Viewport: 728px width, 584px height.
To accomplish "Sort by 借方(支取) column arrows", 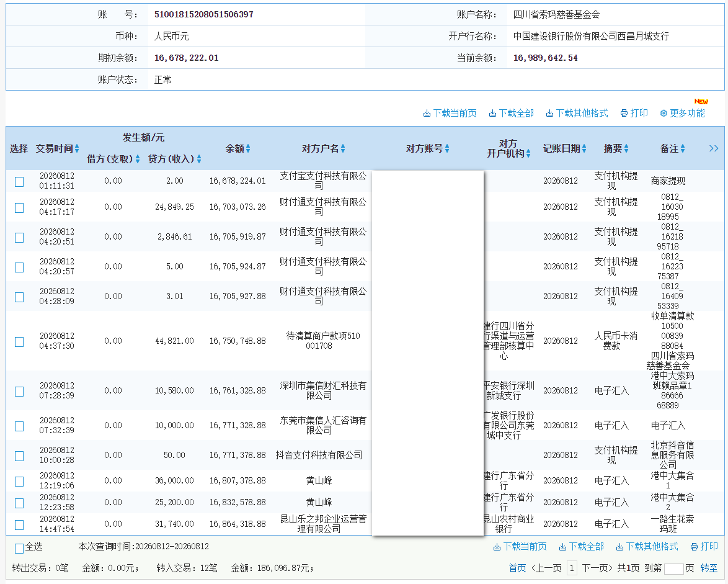I will (138, 159).
